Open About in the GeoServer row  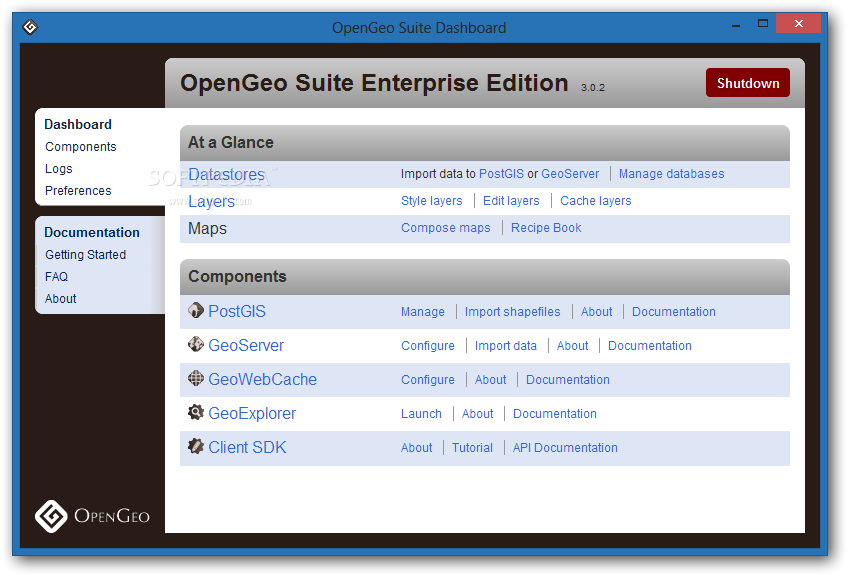[x=572, y=346]
